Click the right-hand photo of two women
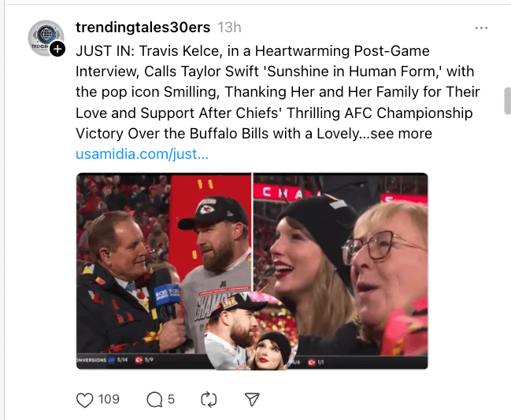 (341, 271)
